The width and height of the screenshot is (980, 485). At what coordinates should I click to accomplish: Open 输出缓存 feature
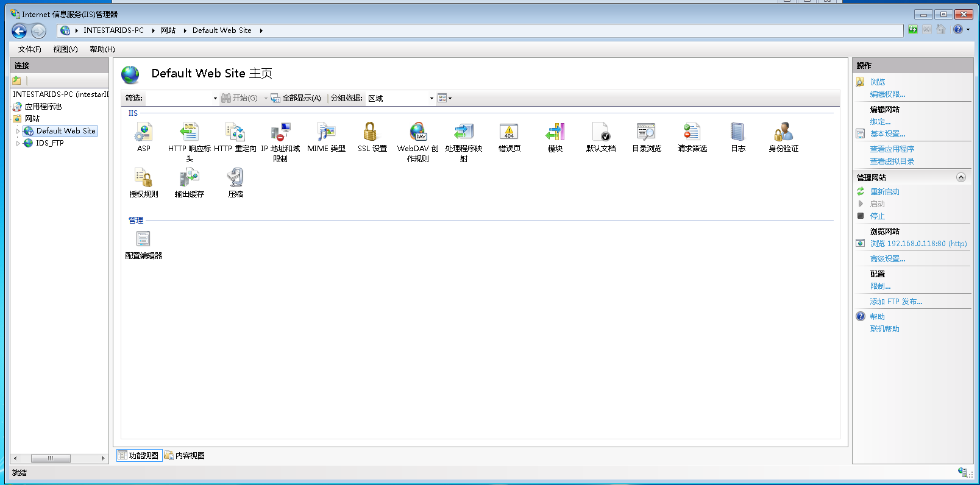190,183
